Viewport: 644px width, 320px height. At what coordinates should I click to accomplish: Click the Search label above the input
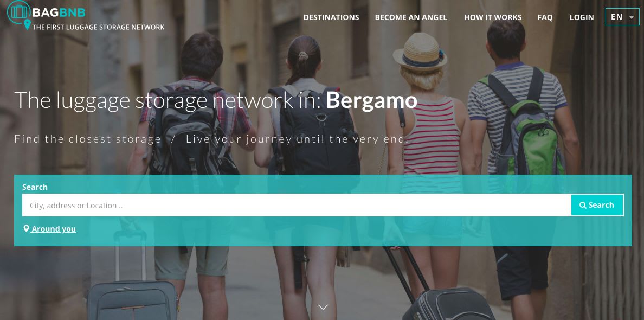click(x=35, y=187)
